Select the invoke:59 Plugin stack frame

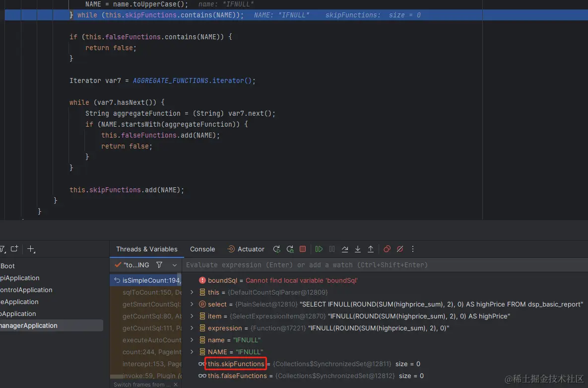(146, 376)
